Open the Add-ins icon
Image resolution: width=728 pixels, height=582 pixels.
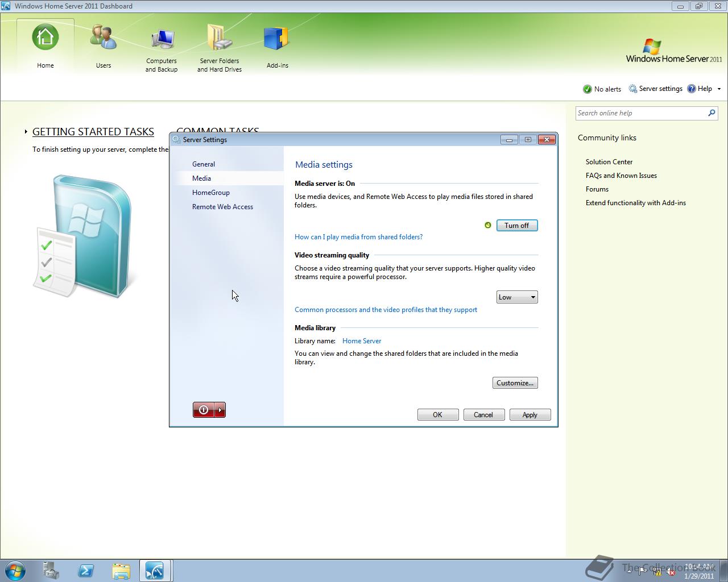point(277,39)
